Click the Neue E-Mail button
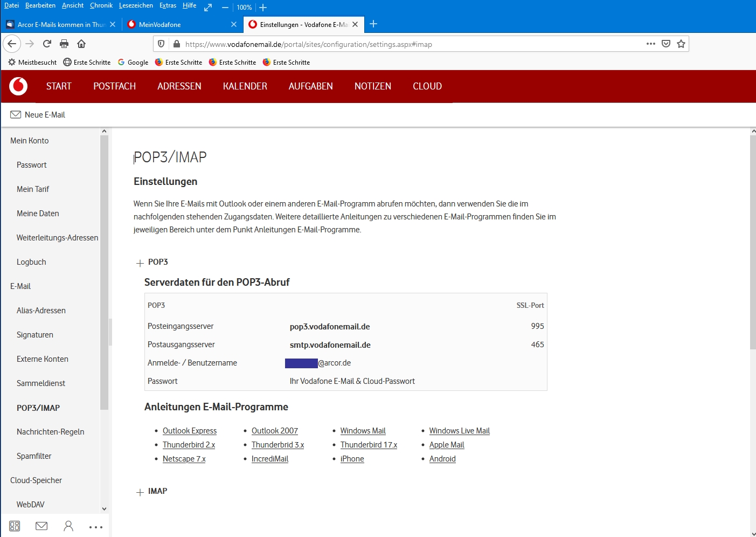The height and width of the screenshot is (537, 756). pyautogui.click(x=38, y=114)
